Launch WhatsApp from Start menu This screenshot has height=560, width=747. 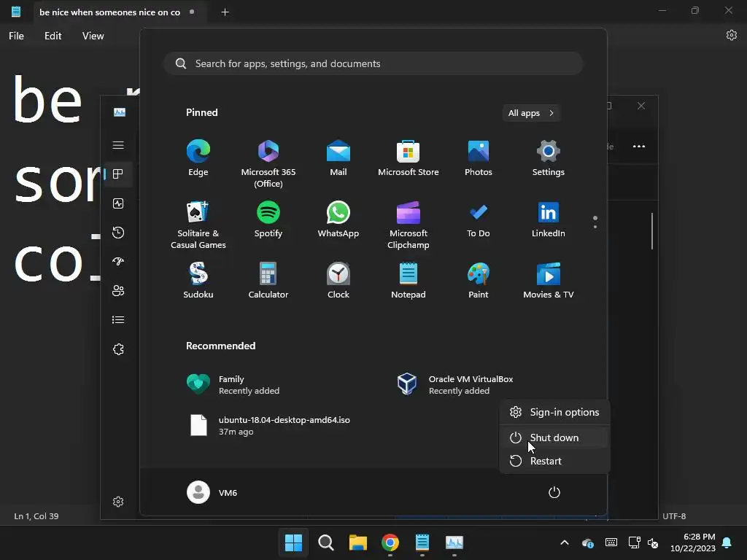pos(338,219)
